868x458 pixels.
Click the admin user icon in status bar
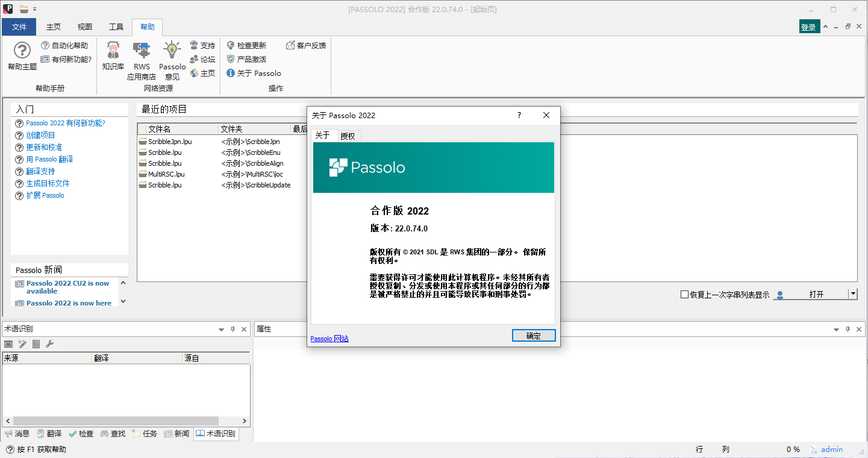[x=814, y=450]
